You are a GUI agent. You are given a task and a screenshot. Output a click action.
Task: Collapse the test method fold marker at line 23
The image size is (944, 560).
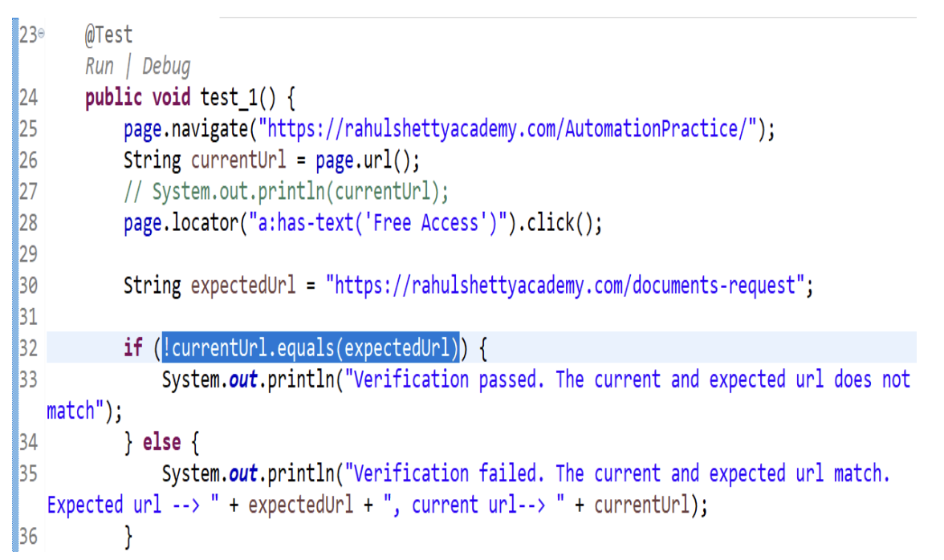[41, 34]
